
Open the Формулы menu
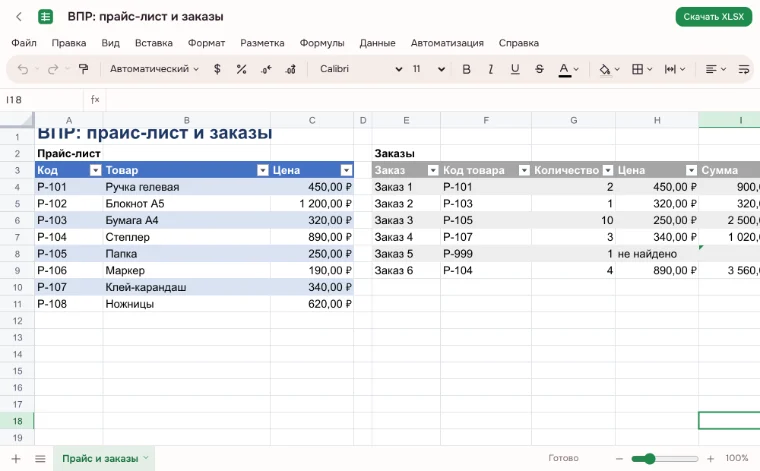pyautogui.click(x=322, y=43)
